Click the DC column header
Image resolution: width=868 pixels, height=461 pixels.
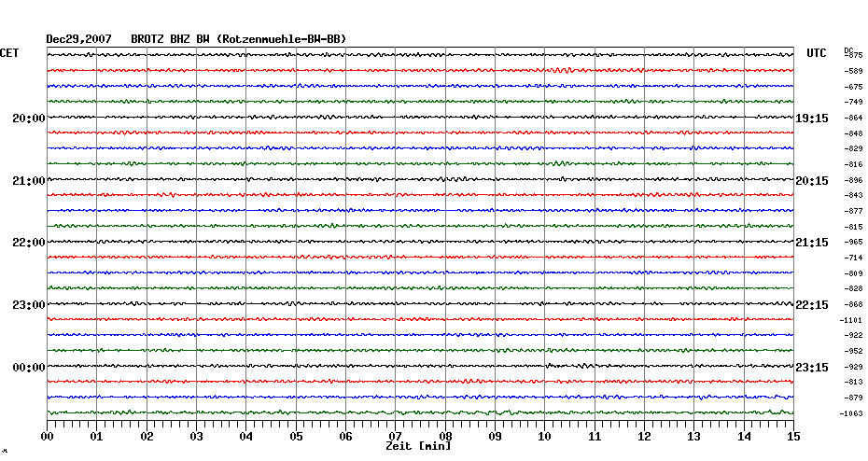tap(849, 49)
